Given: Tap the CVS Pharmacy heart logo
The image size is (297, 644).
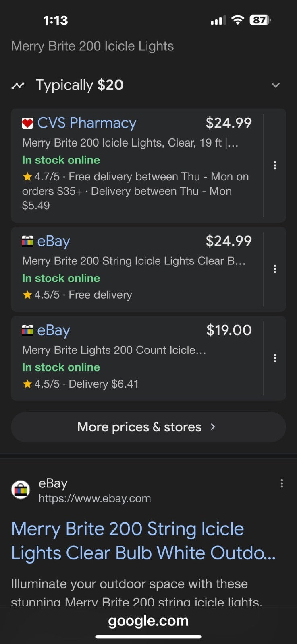Looking at the screenshot, I should [x=27, y=123].
